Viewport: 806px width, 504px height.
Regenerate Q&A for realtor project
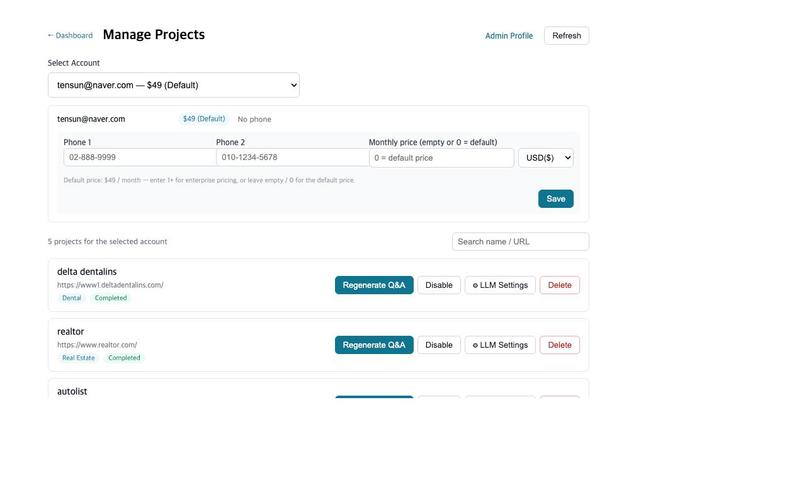click(x=374, y=345)
